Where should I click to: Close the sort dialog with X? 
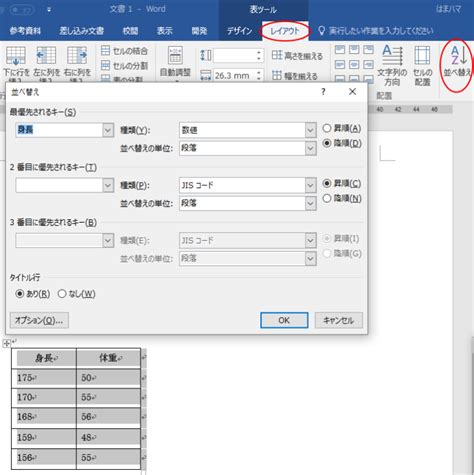pyautogui.click(x=352, y=92)
